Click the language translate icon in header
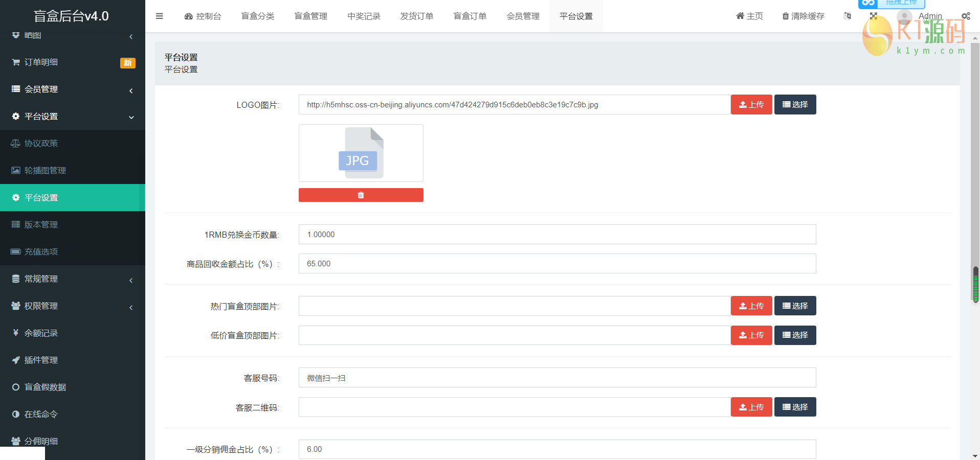This screenshot has width=980, height=460. (848, 16)
